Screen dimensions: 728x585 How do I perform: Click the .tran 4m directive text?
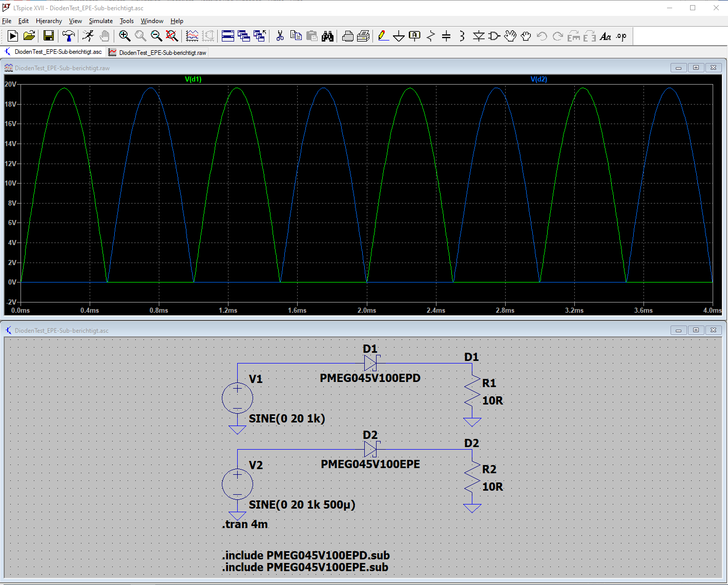click(245, 523)
